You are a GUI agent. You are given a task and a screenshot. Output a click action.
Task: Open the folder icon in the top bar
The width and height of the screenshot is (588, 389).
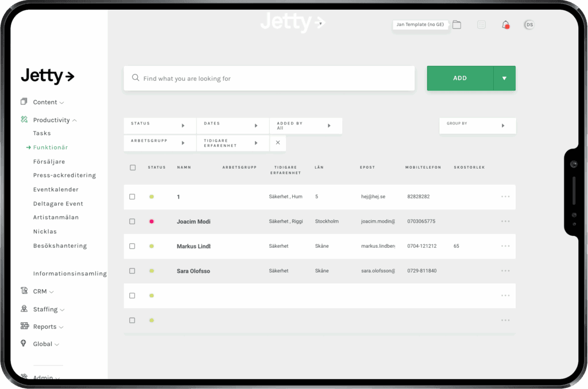click(x=457, y=25)
